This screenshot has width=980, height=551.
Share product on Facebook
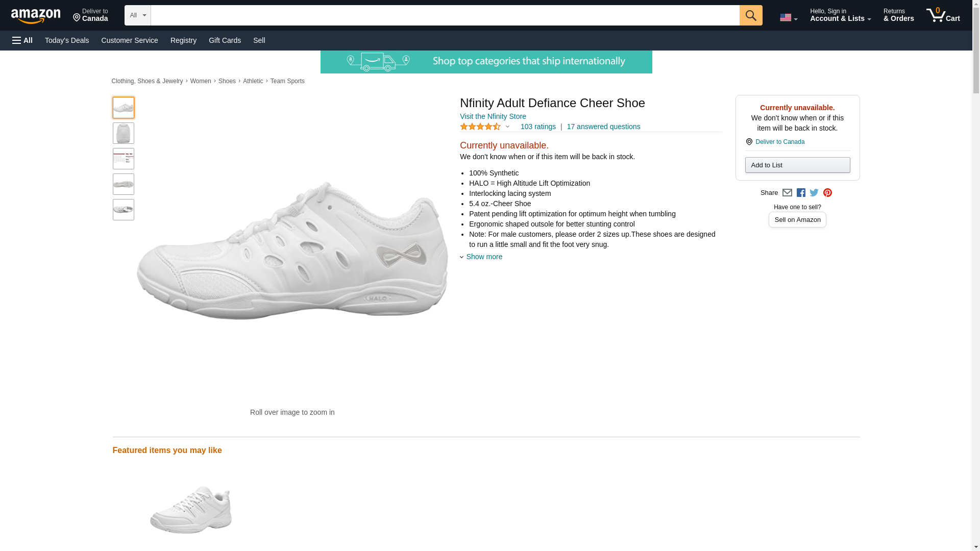[x=801, y=193]
